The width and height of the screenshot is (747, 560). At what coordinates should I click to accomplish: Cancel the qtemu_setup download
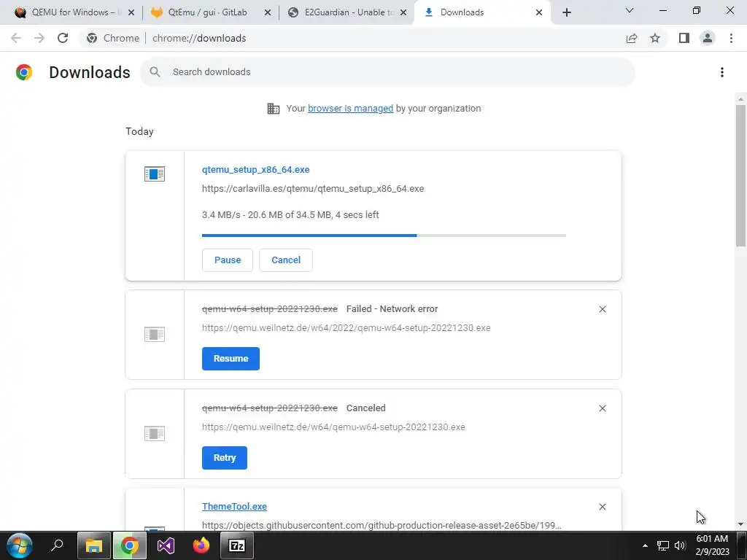[x=286, y=260]
